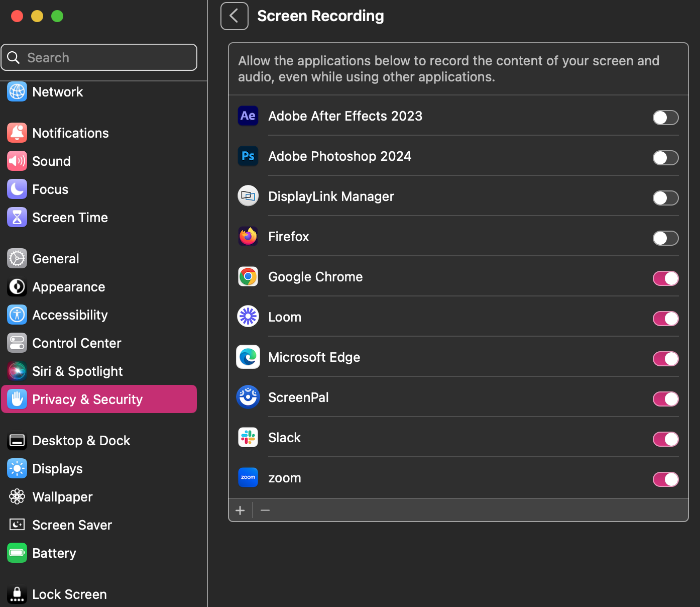Open the Battery settings label
The image size is (700, 607).
coord(54,553)
